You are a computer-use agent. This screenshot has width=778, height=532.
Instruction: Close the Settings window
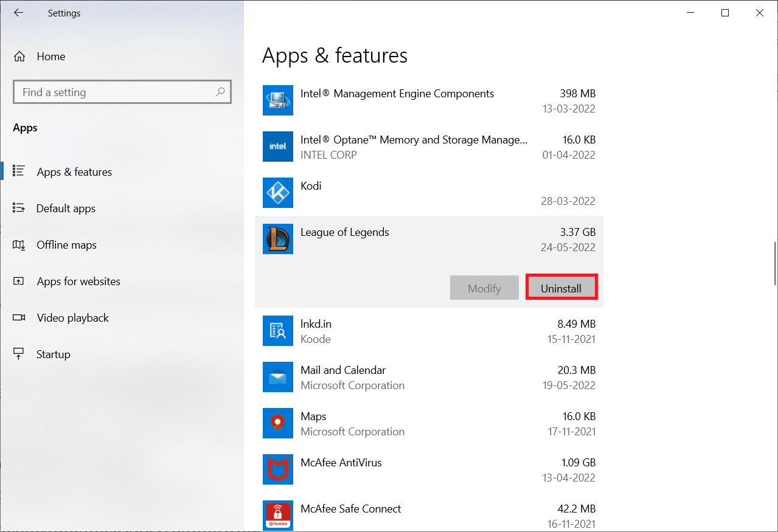[x=759, y=13]
